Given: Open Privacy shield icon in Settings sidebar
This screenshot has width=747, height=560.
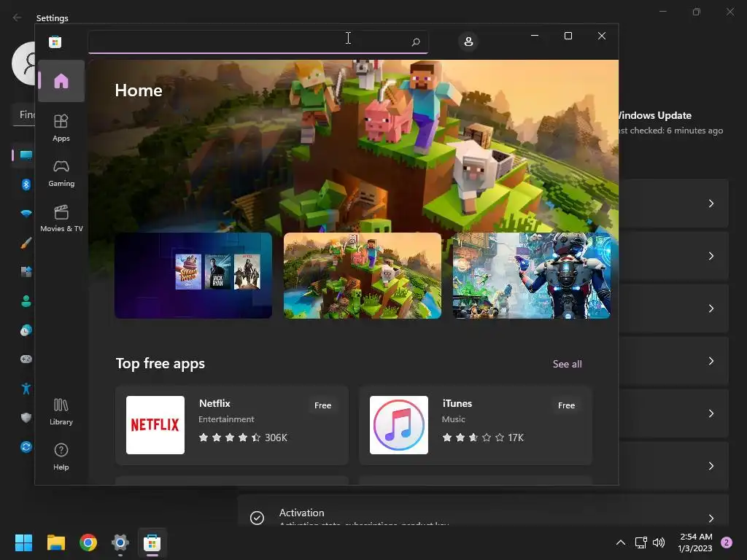Looking at the screenshot, I should (x=26, y=418).
